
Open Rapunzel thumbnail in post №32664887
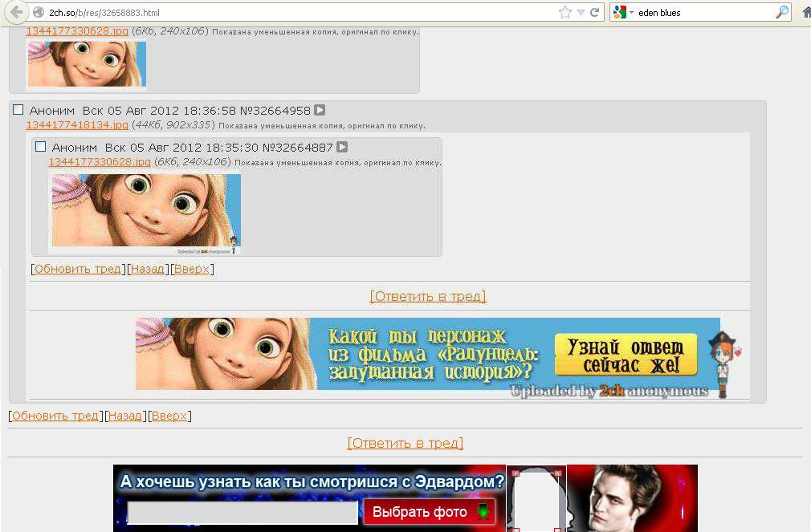[146, 213]
